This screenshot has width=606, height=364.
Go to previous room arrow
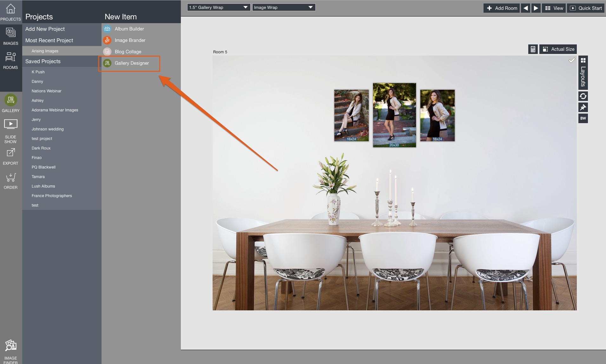coord(526,8)
